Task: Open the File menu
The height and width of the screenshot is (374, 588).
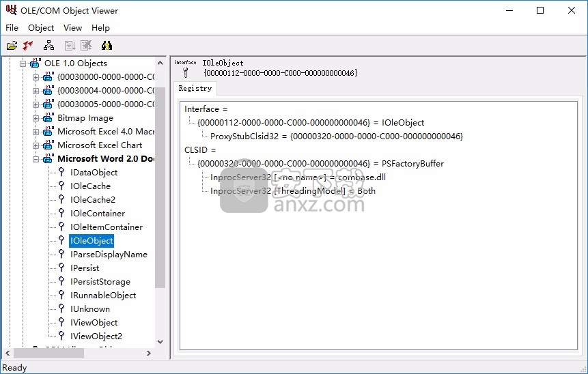Action: point(12,28)
